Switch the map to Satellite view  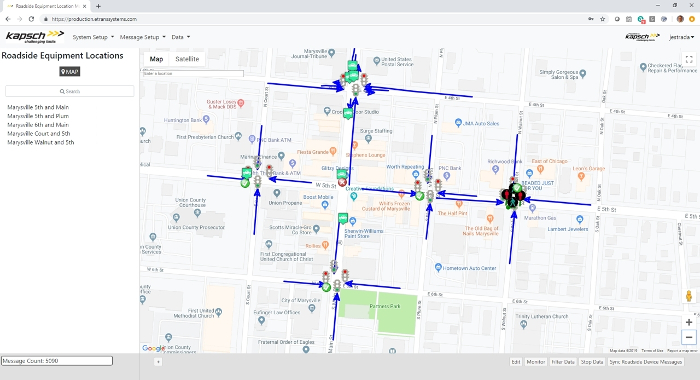[187, 59]
